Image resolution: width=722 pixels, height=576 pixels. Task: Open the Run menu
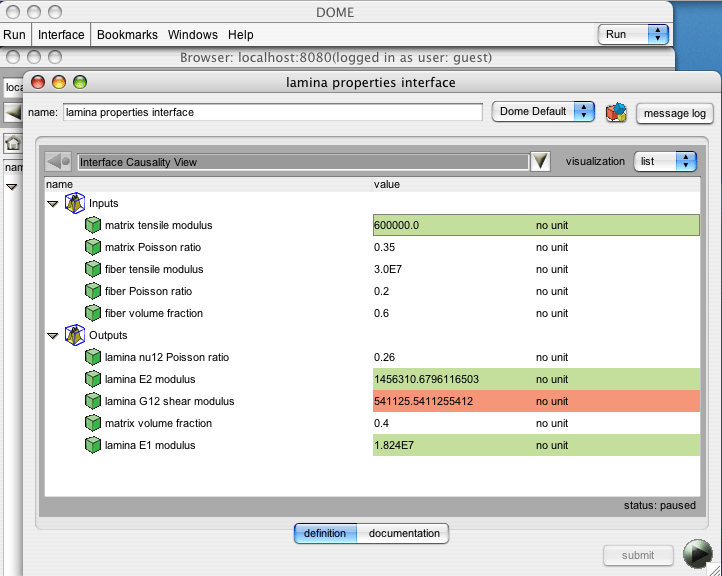pos(14,35)
